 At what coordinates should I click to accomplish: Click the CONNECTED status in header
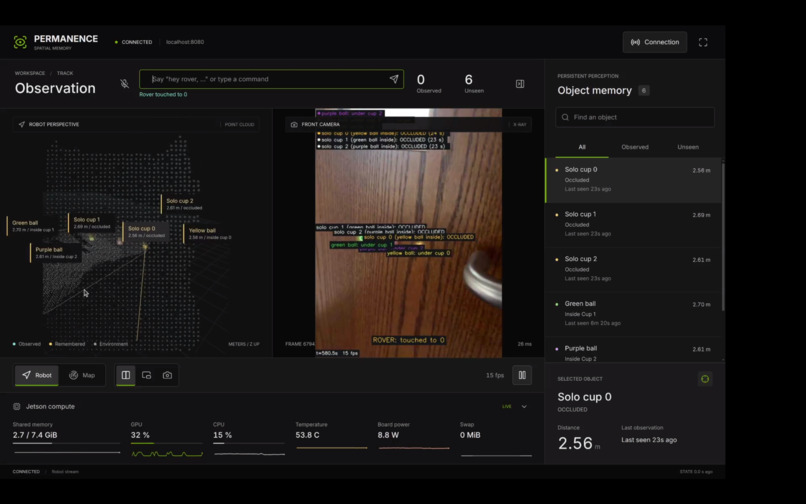coord(134,42)
